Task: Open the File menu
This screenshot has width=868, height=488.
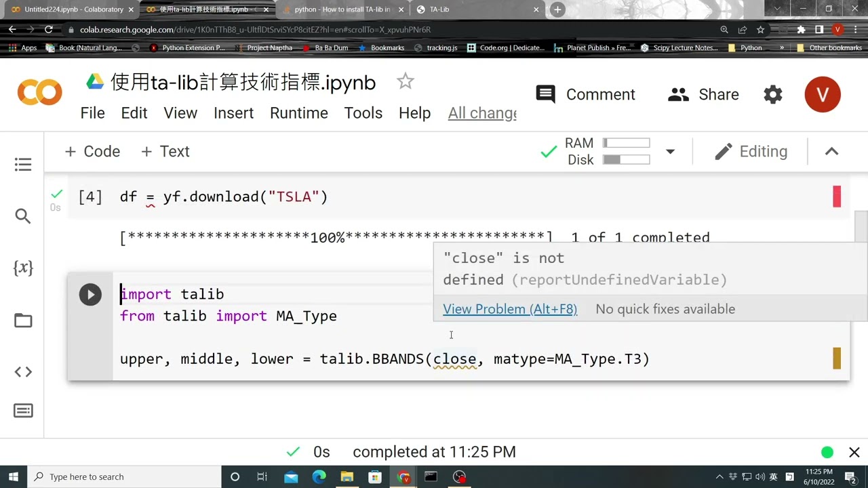Action: click(92, 113)
